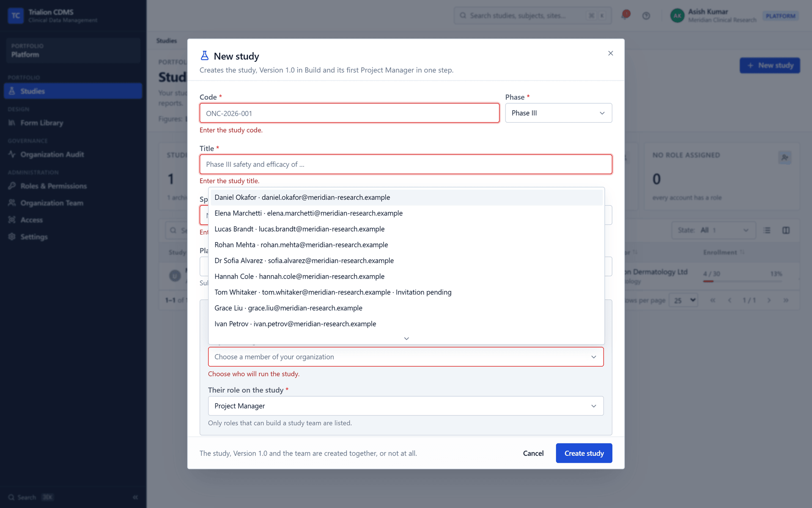Screen dimensions: 812x508
Task: Select Lucas Brandt from the list
Action: [x=406, y=229]
